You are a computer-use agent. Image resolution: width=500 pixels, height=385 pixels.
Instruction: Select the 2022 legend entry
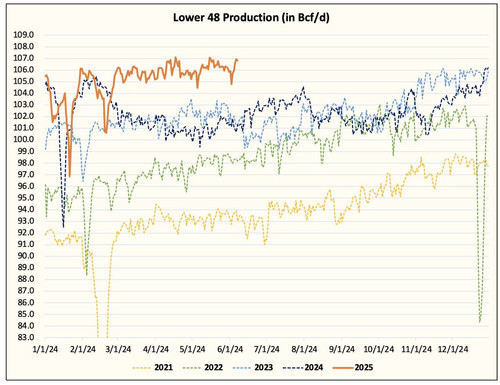click(x=203, y=368)
